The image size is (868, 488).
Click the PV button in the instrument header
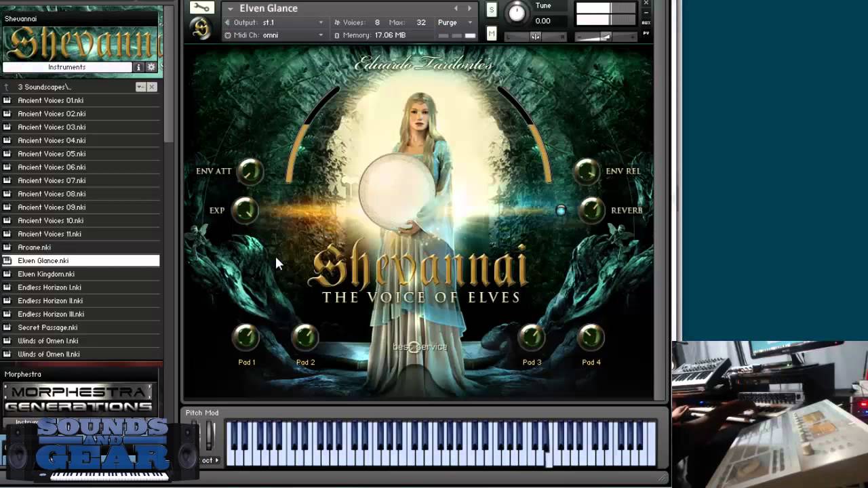pyautogui.click(x=646, y=33)
